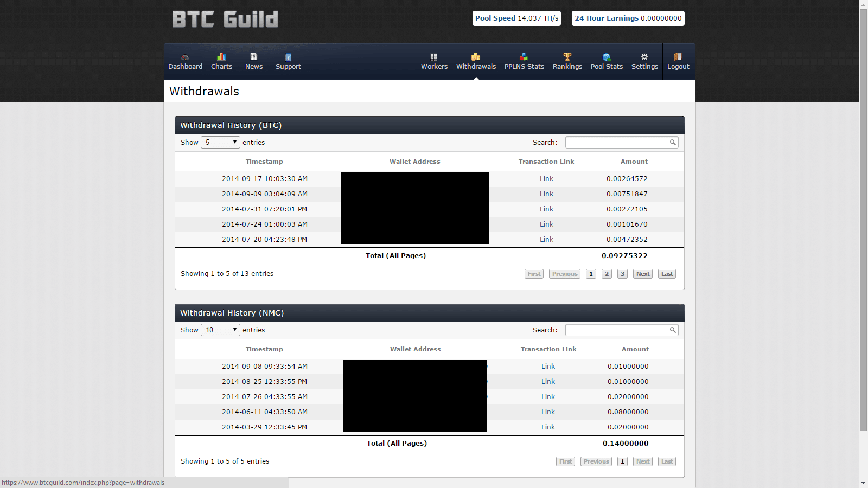Go to page 2 of BTC history
This screenshot has width=868, height=488.
pyautogui.click(x=607, y=274)
